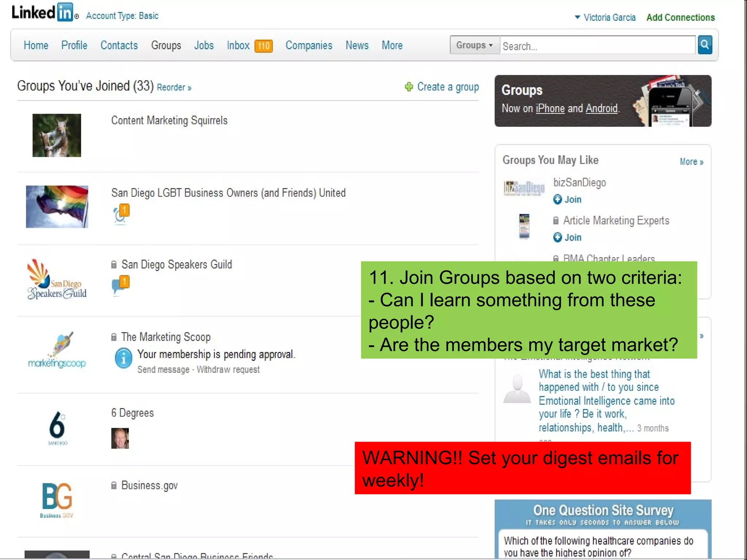Open Content Marketing Squirrels squirrel thumbnail

(x=57, y=135)
